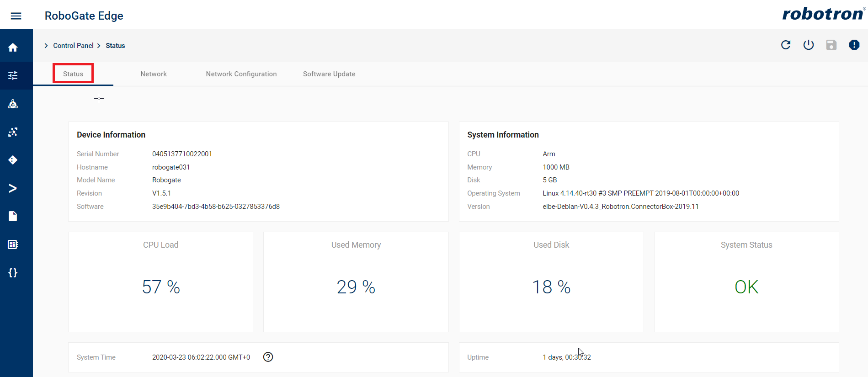The width and height of the screenshot is (868, 377).
Task: Select the Memory value 1000 MB
Action: coord(556,167)
